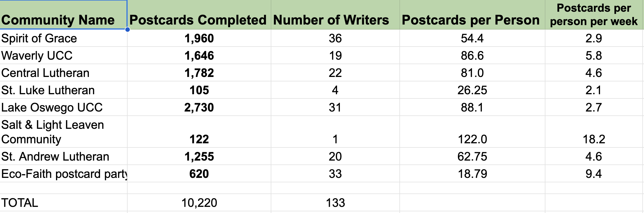Select the total writers cell showing 133
The height and width of the screenshot is (213, 644).
pos(335,203)
